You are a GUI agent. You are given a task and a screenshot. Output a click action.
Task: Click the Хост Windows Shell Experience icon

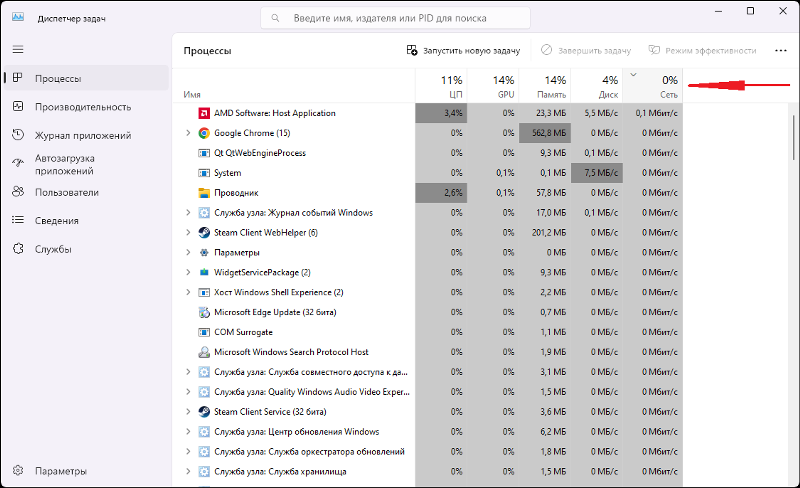pyautogui.click(x=204, y=292)
